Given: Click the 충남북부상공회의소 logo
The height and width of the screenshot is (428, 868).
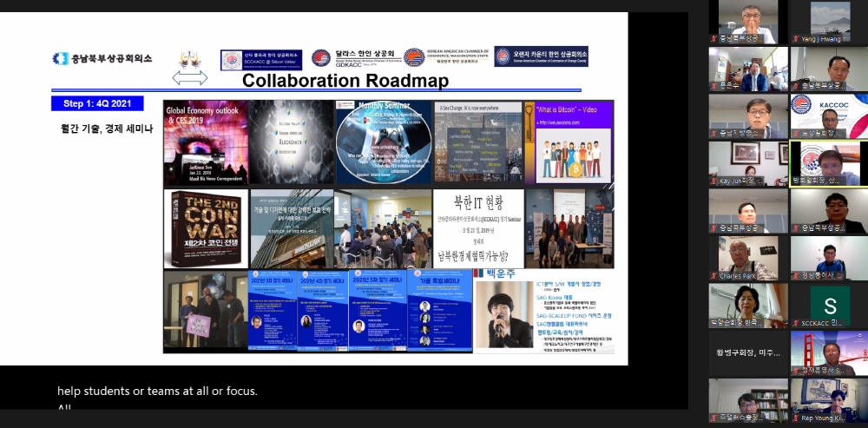Looking at the screenshot, I should tap(102, 59).
